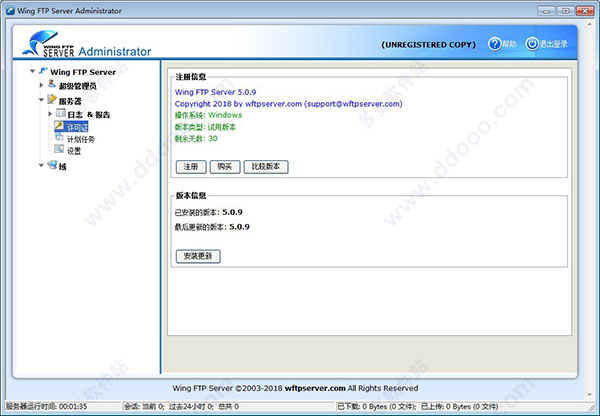
Task: Click the scroll down arrow on right scrollbar
Action: (x=590, y=395)
